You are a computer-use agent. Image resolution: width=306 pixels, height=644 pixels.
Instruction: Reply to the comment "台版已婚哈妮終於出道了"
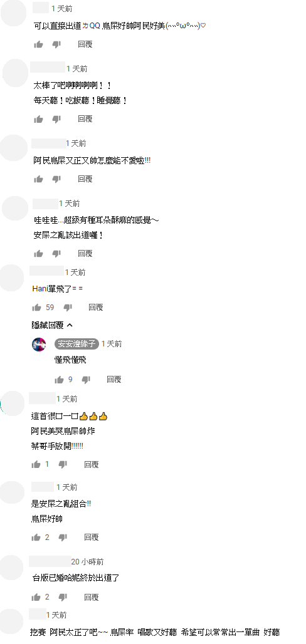pos(92,597)
